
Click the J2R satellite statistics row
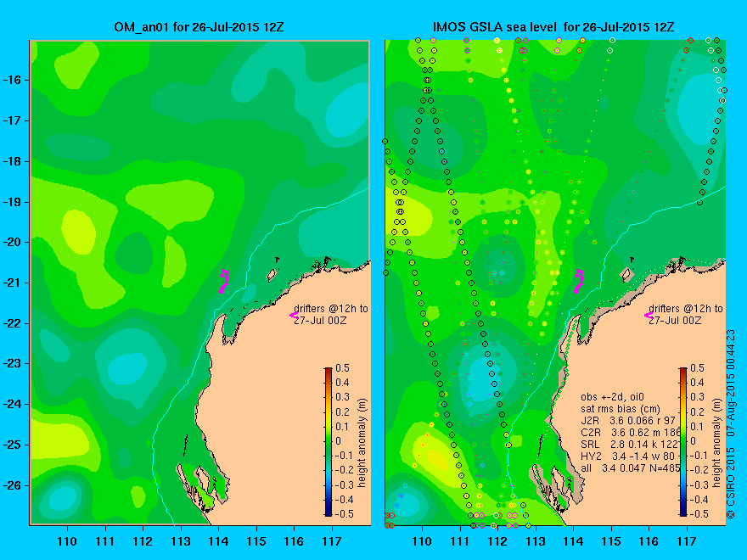(x=629, y=421)
